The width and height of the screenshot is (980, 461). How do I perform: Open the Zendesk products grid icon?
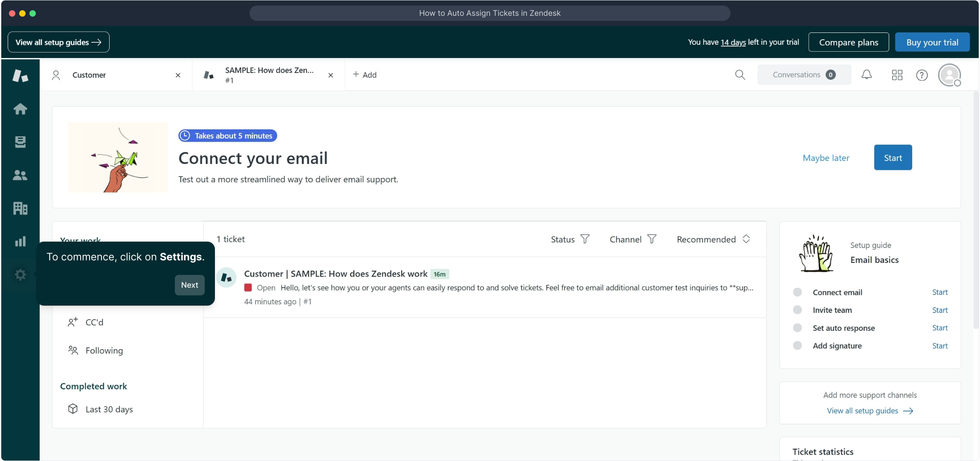pyautogui.click(x=897, y=75)
